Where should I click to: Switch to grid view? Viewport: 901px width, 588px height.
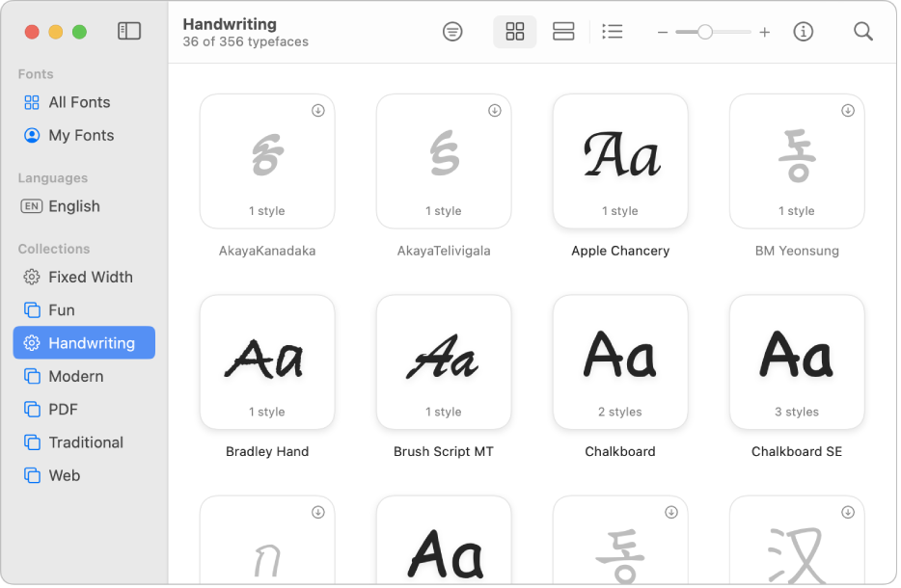(x=515, y=32)
